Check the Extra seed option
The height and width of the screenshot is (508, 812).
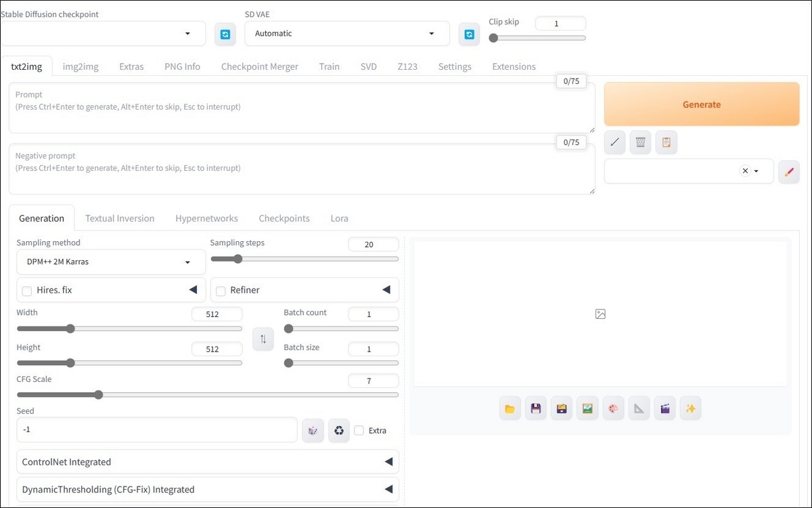tap(359, 430)
